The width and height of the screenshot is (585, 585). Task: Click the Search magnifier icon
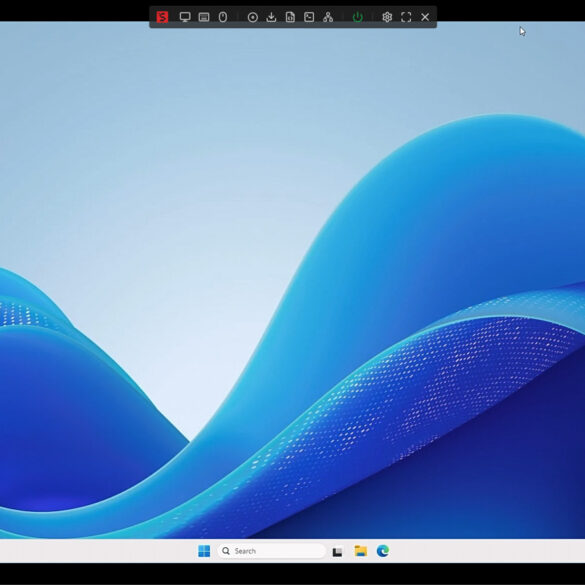point(226,551)
